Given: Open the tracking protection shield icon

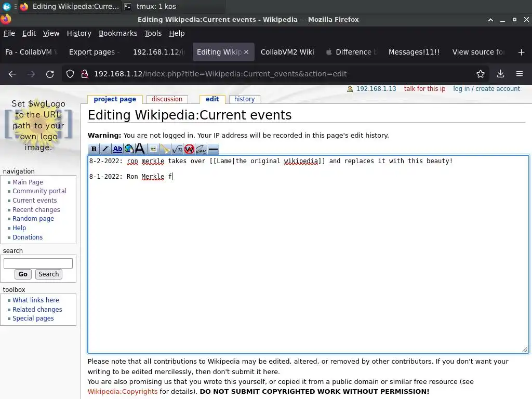Looking at the screenshot, I should [70, 74].
